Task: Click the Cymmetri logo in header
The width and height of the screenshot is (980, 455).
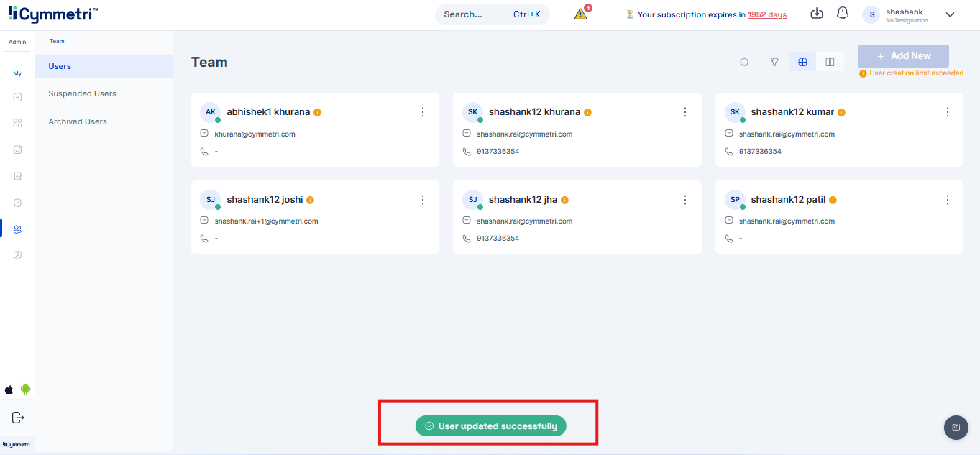Action: tap(53, 14)
